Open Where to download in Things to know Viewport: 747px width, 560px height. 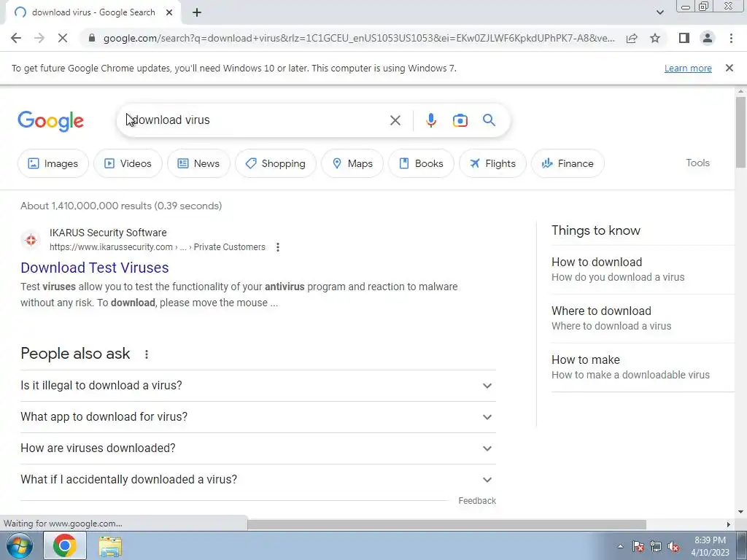pos(643,318)
